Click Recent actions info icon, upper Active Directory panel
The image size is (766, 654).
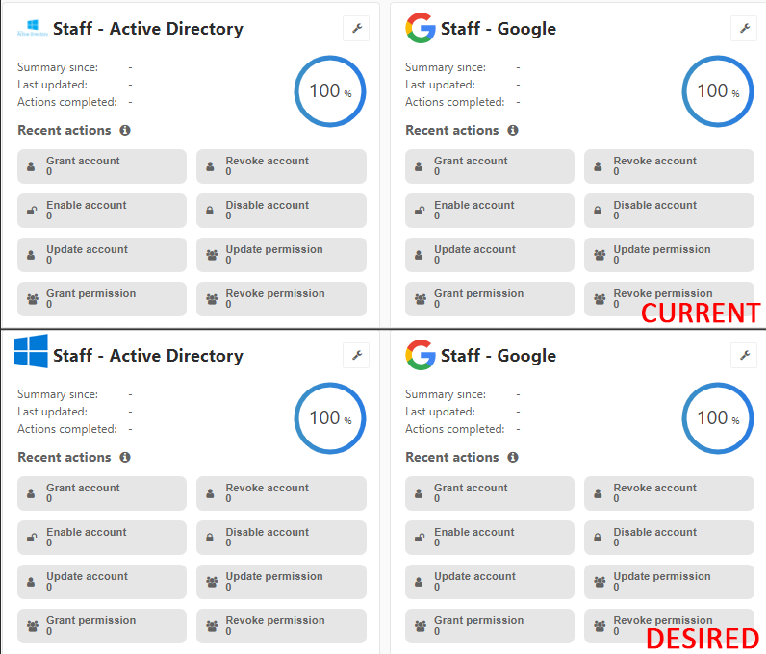pos(125,130)
